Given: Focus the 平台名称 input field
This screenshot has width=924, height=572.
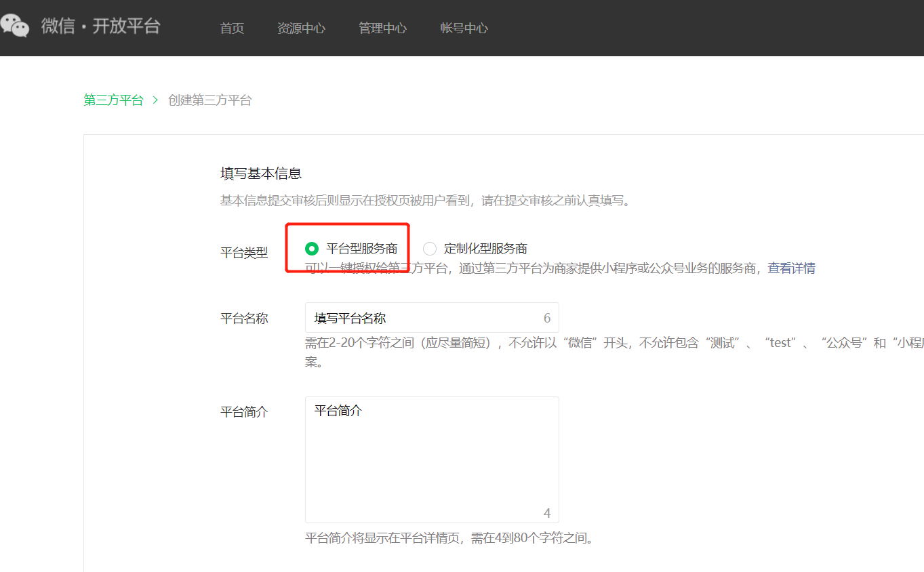Looking at the screenshot, I should [432, 318].
